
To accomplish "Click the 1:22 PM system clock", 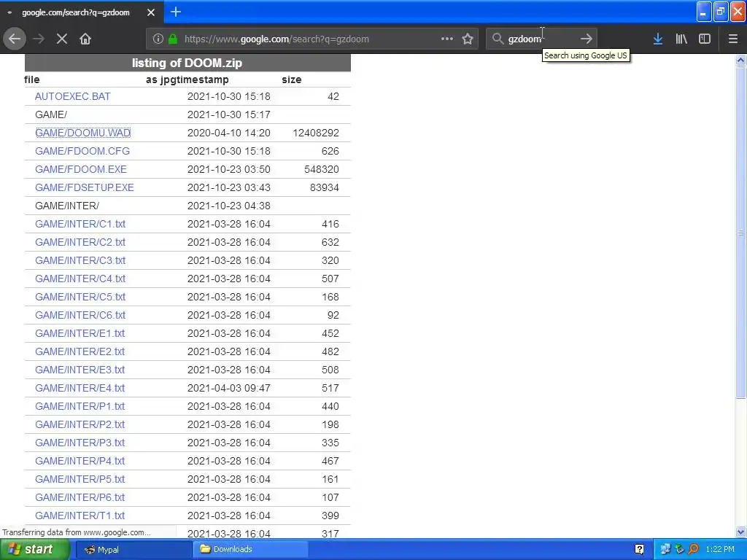I will coord(720,550).
